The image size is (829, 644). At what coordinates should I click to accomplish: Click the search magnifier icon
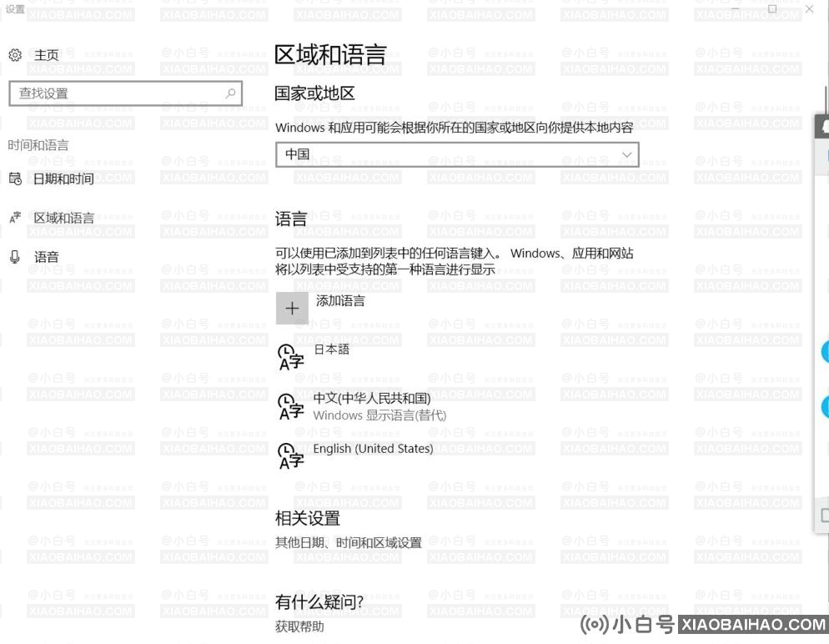pyautogui.click(x=230, y=93)
